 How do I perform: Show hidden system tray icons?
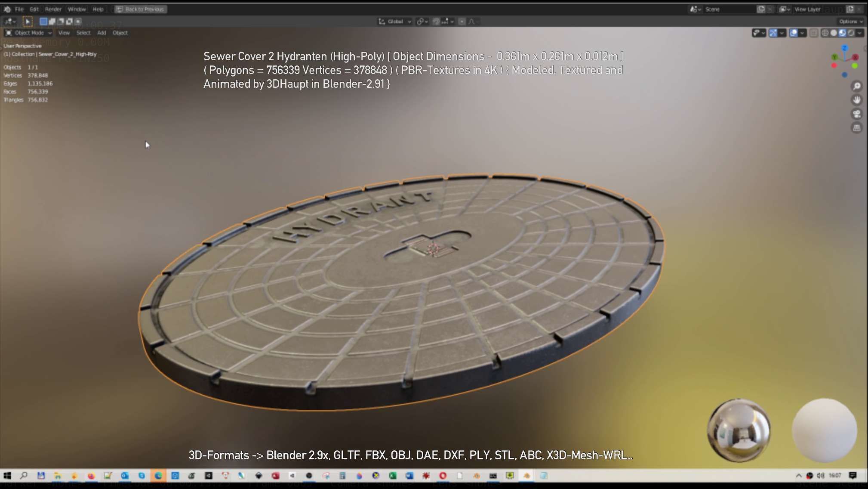point(799,476)
